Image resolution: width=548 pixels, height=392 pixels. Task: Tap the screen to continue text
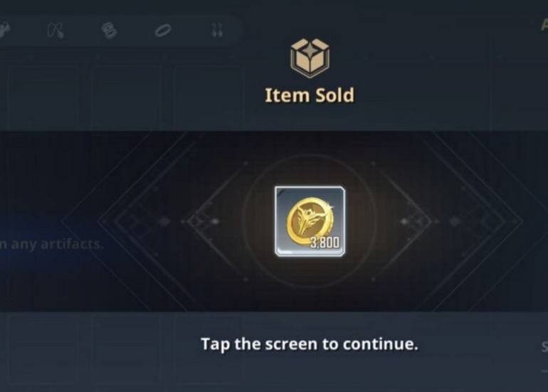click(x=310, y=344)
